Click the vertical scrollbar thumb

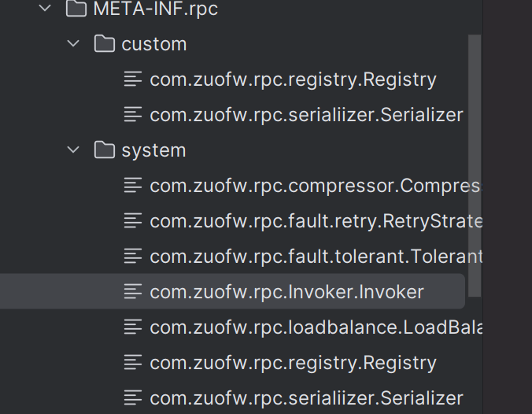(475, 165)
